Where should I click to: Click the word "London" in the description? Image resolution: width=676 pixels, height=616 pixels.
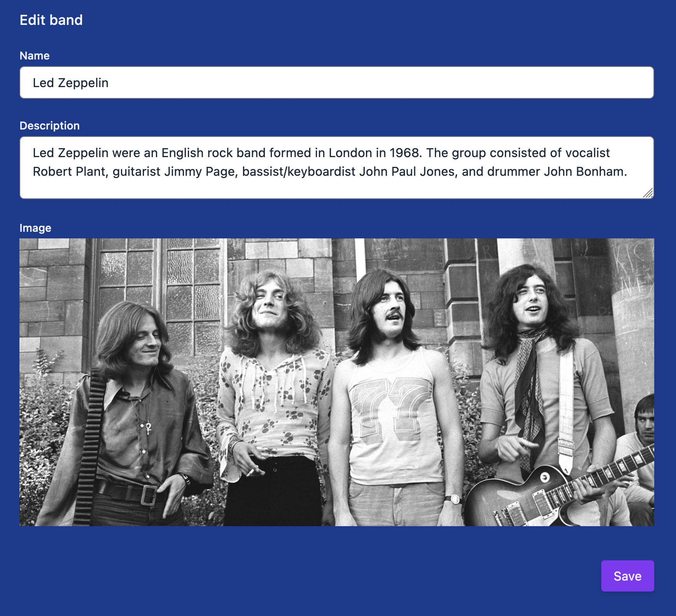[350, 153]
